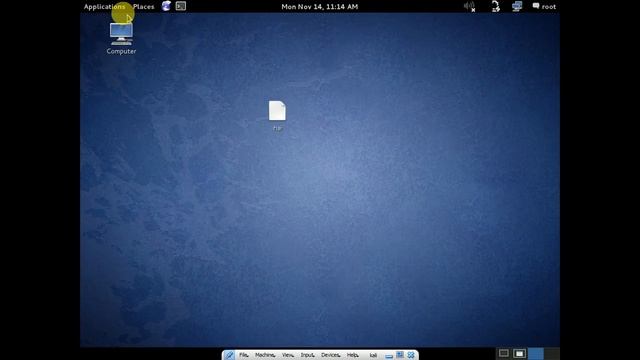Viewport: 640px width, 360px height.
Task: Launch the terminal icon in top panel
Action: point(181,6)
